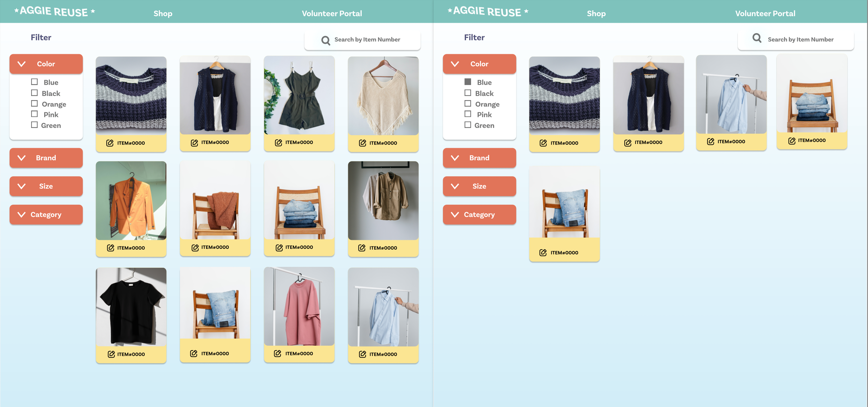Click edit icon under rust sweater on chair
Screen dimensions: 868x407
[x=195, y=247]
